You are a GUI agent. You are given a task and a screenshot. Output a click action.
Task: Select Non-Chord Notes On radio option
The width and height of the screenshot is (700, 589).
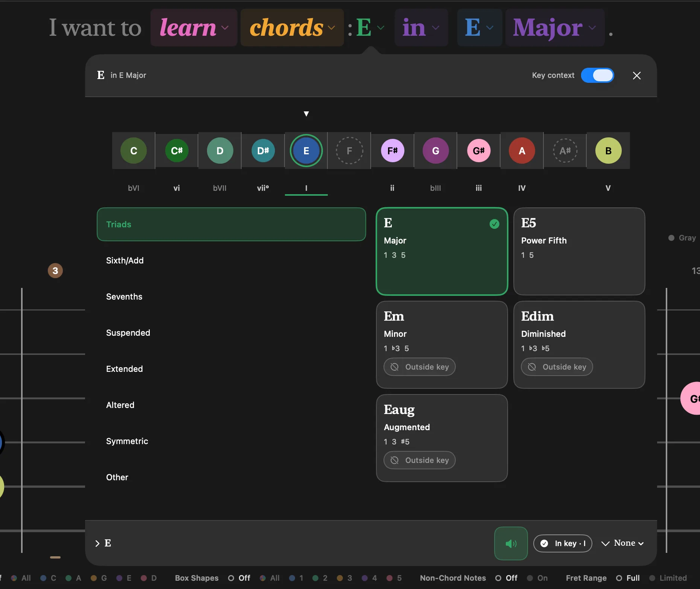tap(537, 578)
